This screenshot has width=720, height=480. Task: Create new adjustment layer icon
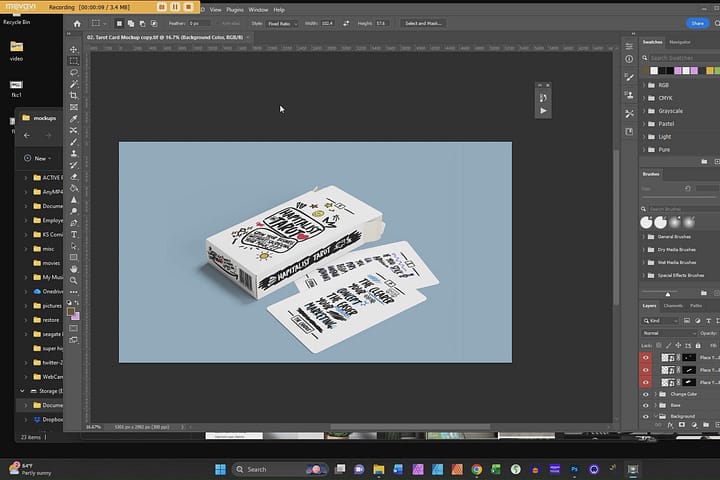click(694, 425)
